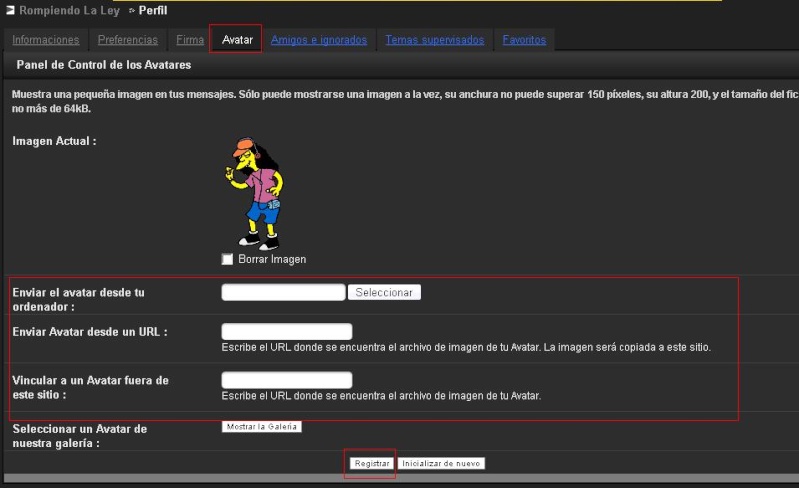Click the Rompiendo La Ley breadcrumb link
This screenshot has height=488, width=799.
[x=69, y=11]
